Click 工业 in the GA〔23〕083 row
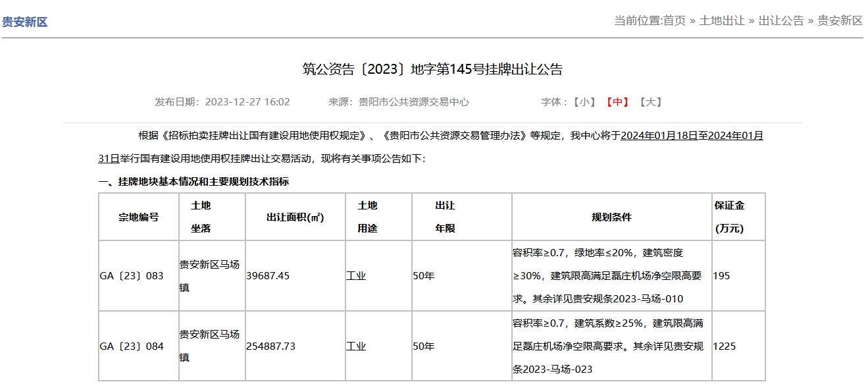The width and height of the screenshot is (868, 386). pos(356,276)
